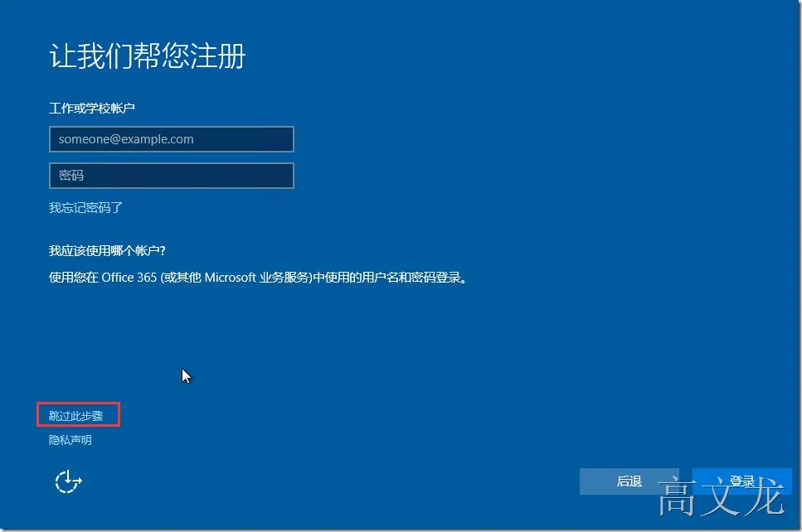Open the 我忘记密码了 link
The image size is (802, 532).
tap(85, 207)
